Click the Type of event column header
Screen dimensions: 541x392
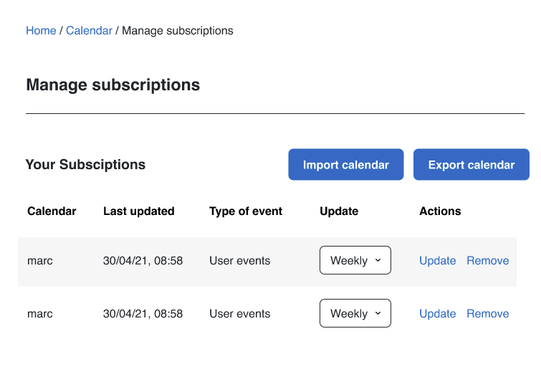(246, 211)
